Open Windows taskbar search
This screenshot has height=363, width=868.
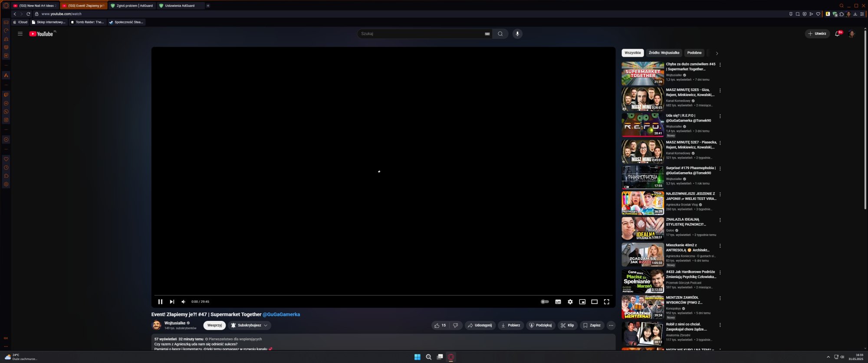tap(429, 357)
